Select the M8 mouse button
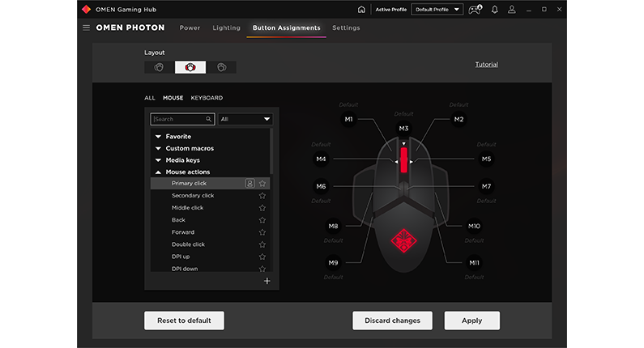This screenshot has width=644, height=348. (333, 226)
